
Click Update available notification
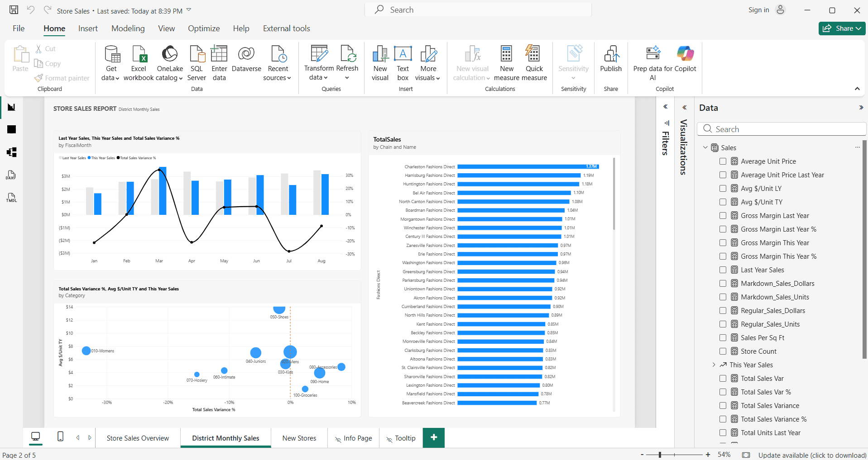[x=812, y=455]
